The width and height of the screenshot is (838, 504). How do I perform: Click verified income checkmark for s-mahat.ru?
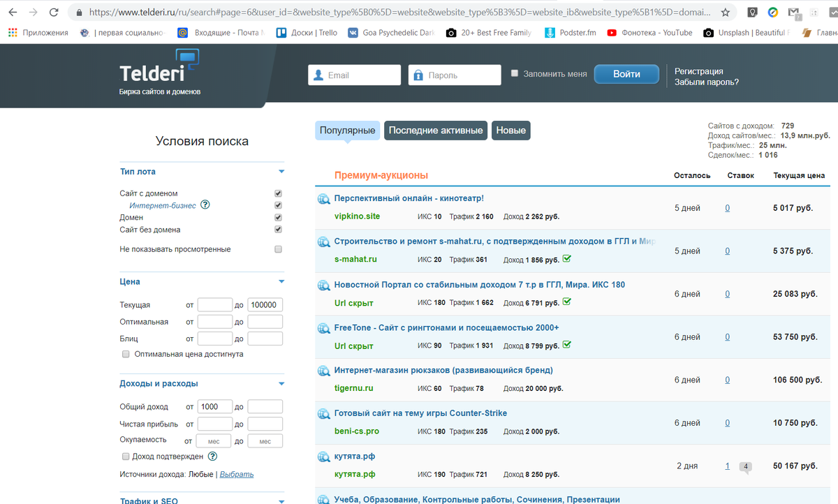(x=567, y=259)
